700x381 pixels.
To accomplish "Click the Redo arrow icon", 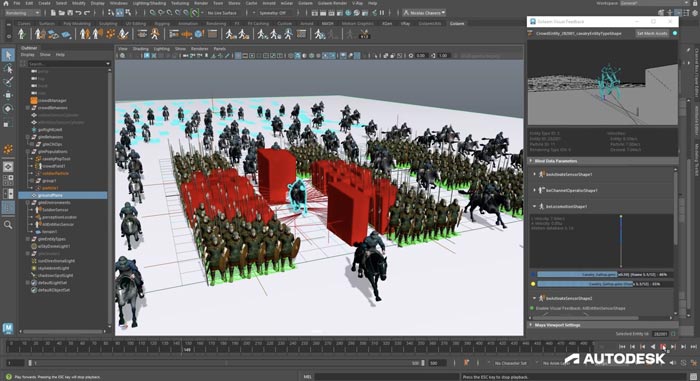I will click(87, 13).
